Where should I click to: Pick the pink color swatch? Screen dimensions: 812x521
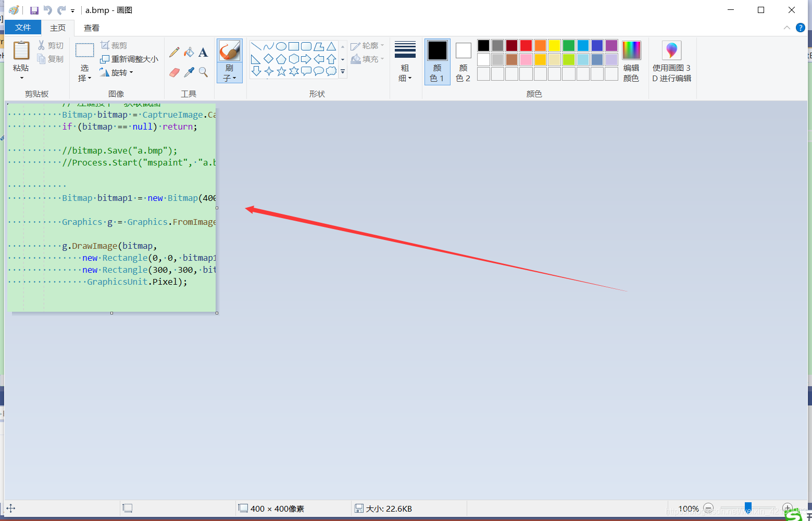(x=526, y=59)
